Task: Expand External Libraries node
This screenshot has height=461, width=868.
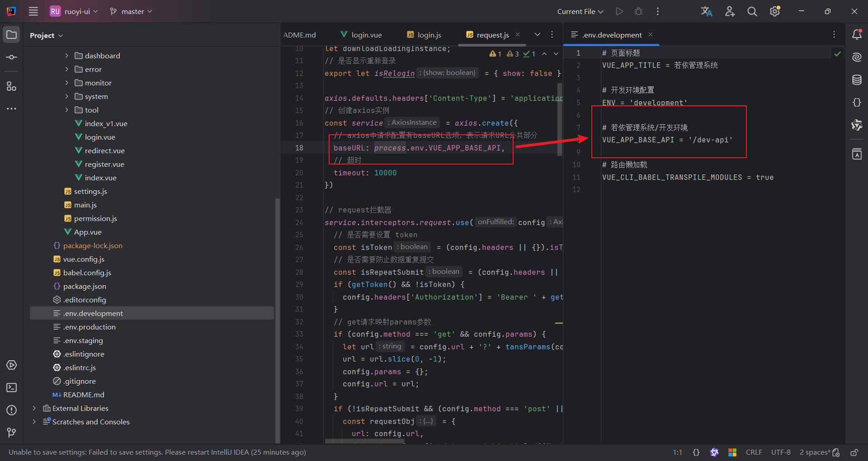Action: click(x=34, y=408)
